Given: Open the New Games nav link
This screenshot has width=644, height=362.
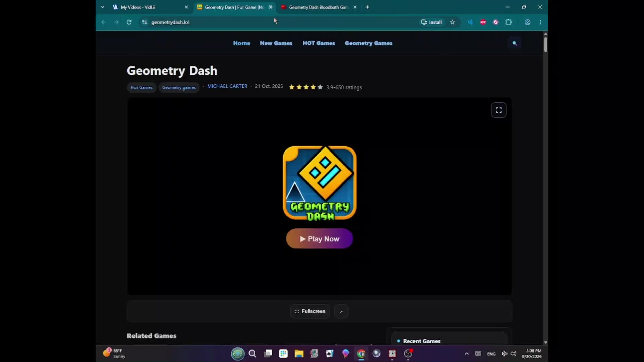Looking at the screenshot, I should click(276, 43).
